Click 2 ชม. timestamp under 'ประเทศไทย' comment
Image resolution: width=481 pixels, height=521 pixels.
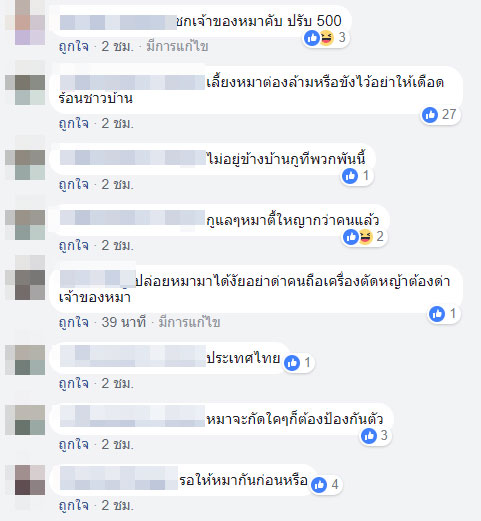[118, 383]
